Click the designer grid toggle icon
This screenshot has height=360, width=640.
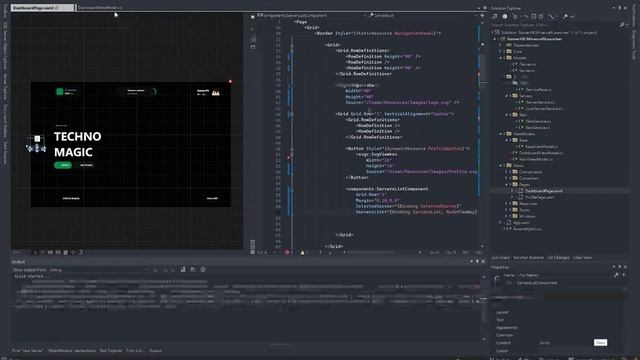pyautogui.click(x=50, y=253)
